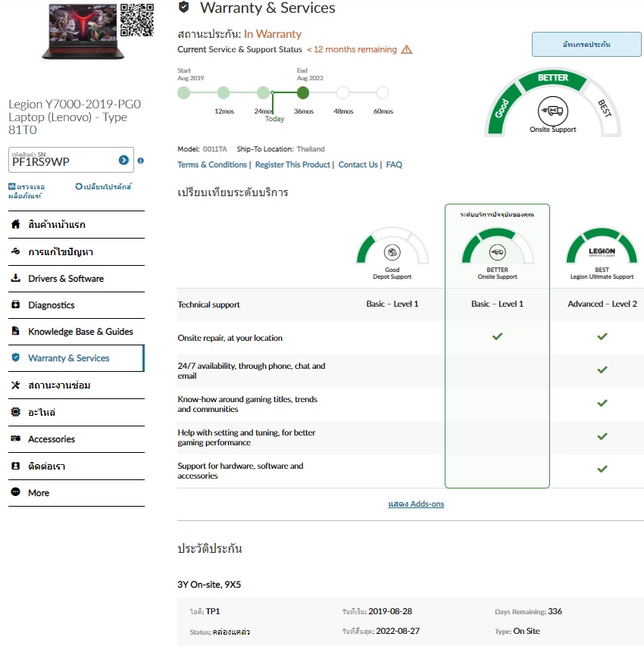Click the Accessories icon in the sidebar

16,438
